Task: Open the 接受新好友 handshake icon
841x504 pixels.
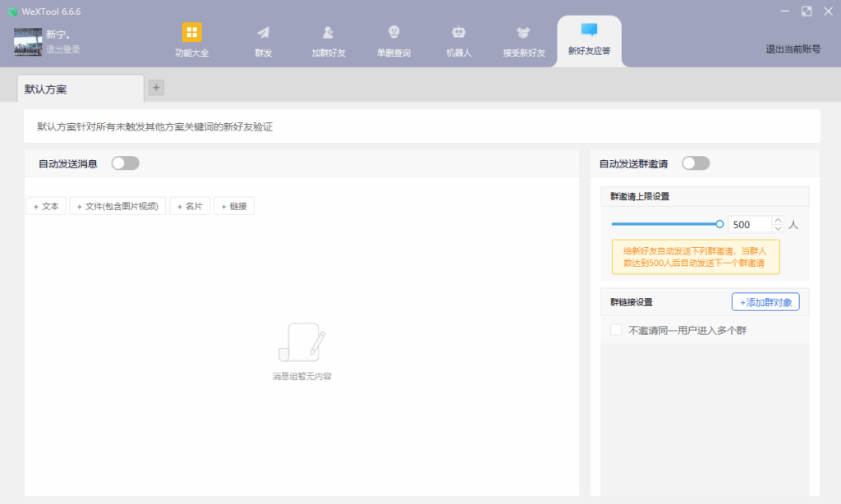Action: click(x=523, y=33)
